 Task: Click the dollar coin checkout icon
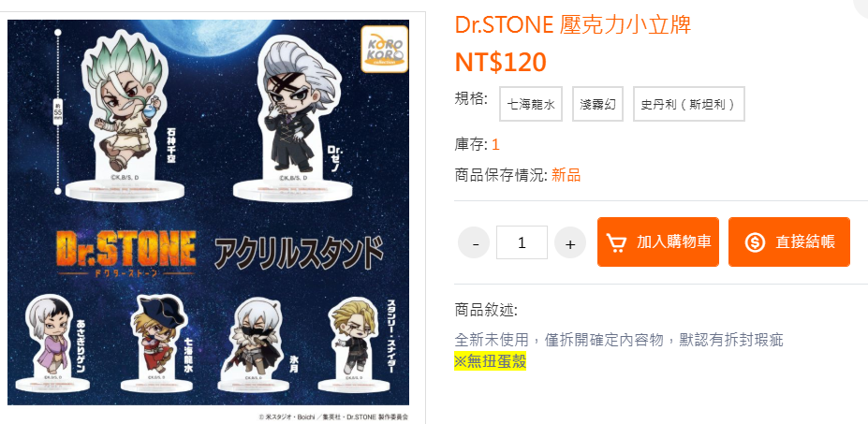pos(755,242)
